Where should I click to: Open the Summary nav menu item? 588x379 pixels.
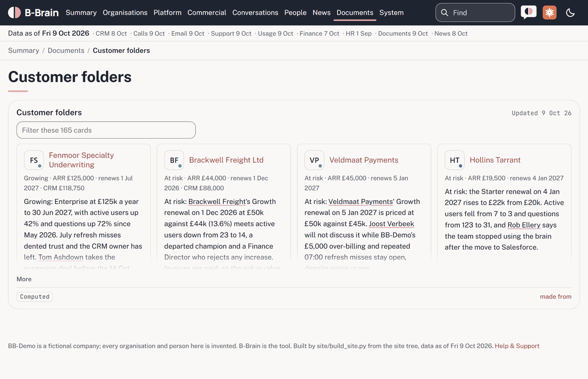pos(81,12)
